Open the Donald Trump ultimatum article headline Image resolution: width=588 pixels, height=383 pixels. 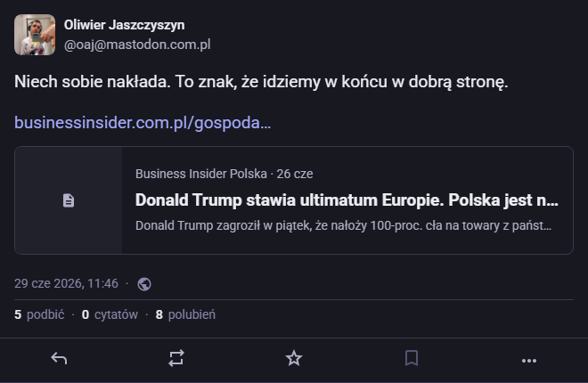[x=347, y=200]
